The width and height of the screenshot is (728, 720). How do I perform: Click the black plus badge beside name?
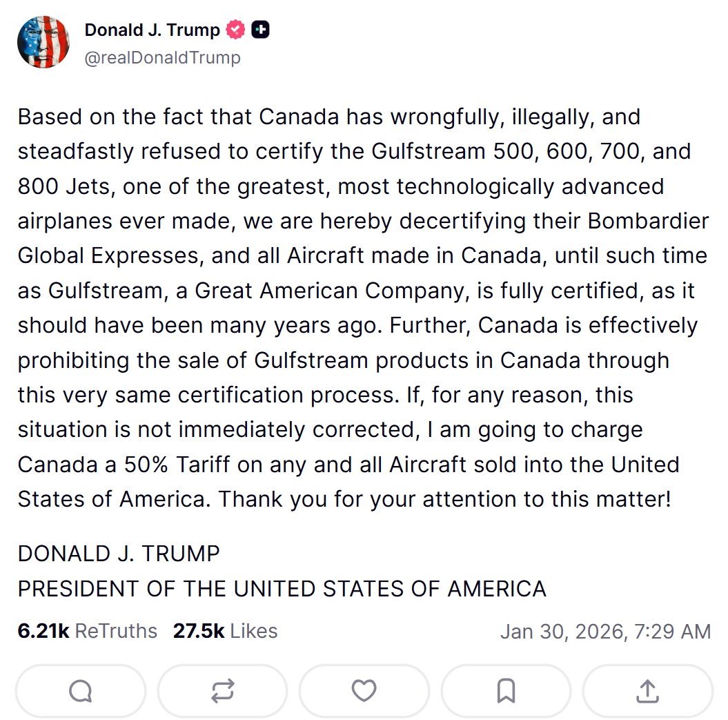click(260, 30)
